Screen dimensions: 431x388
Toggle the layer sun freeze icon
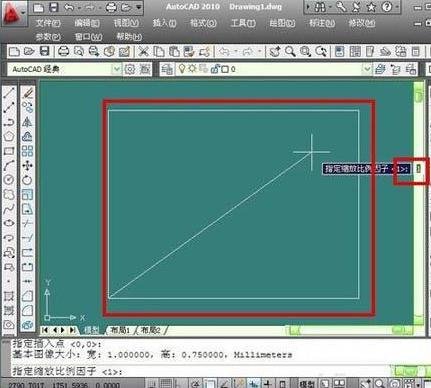point(192,69)
